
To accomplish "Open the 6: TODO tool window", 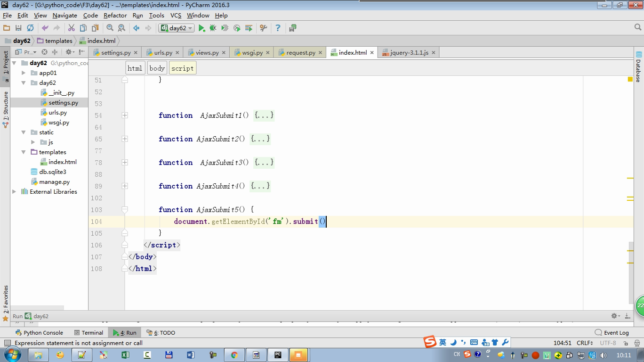I will coord(161,332).
